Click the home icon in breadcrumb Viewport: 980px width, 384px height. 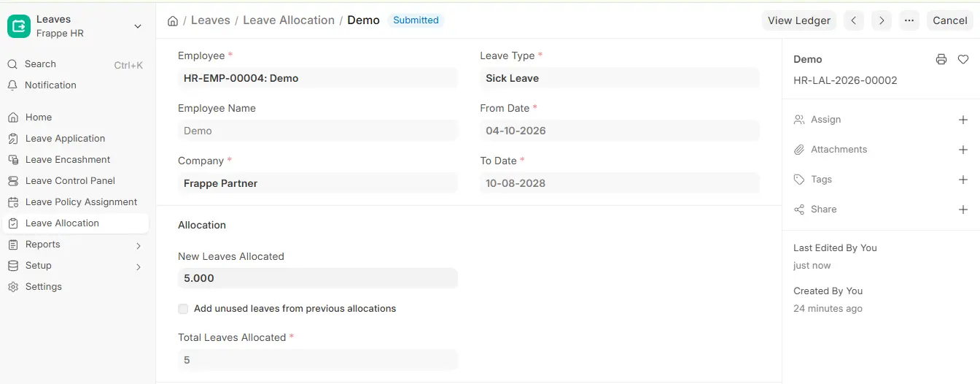pyautogui.click(x=173, y=21)
